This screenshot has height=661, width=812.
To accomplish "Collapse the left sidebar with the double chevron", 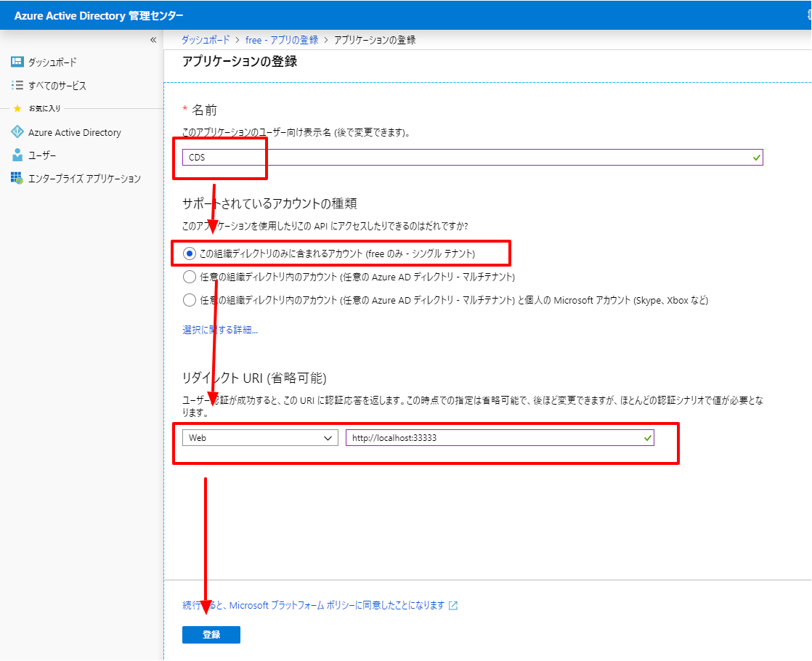I will 153,40.
